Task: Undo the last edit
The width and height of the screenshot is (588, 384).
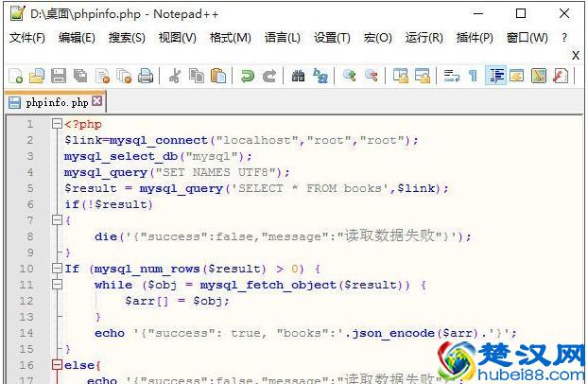Action: pos(248,77)
